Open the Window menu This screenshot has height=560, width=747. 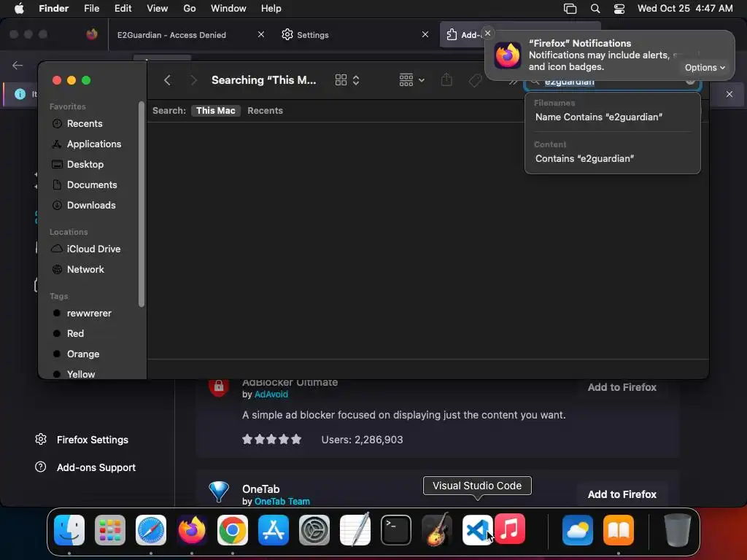228,9
